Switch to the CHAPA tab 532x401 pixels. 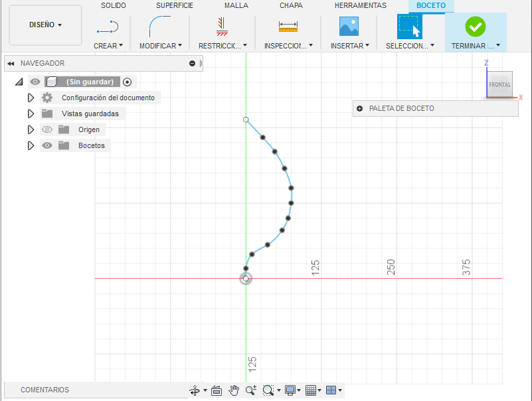click(291, 5)
